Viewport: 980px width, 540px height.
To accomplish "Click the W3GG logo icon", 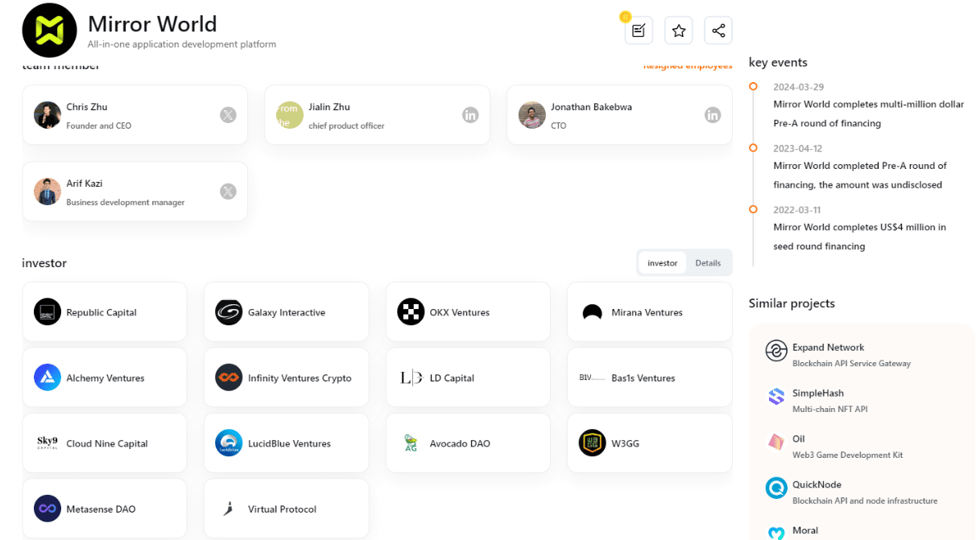I will 593,443.
